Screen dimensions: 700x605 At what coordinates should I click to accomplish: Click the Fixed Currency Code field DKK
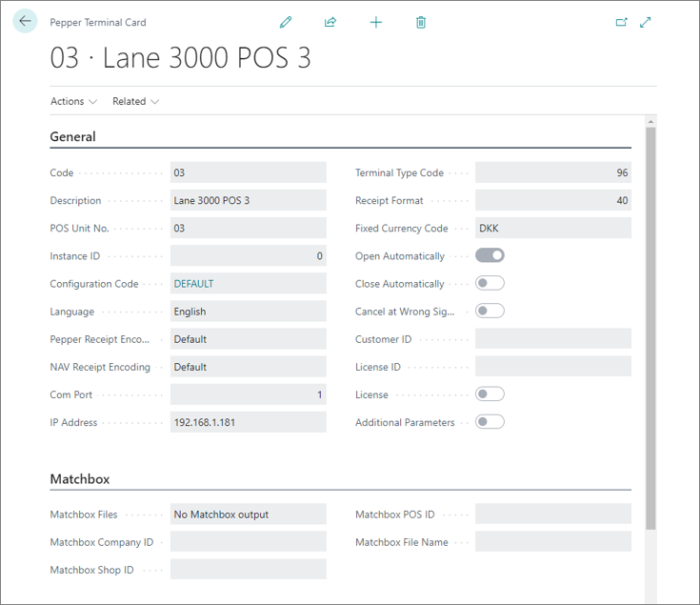[553, 228]
